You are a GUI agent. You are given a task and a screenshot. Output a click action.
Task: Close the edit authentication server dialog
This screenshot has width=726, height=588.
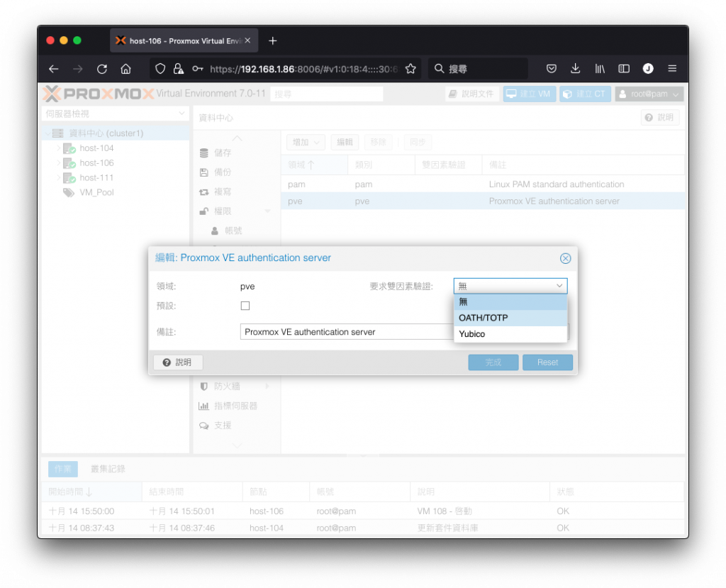coord(565,259)
